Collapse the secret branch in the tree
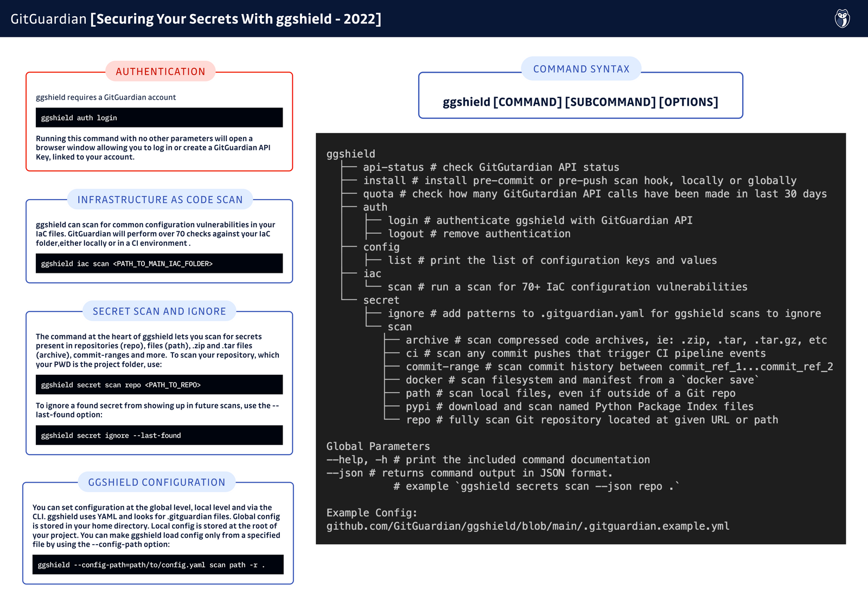 click(380, 299)
